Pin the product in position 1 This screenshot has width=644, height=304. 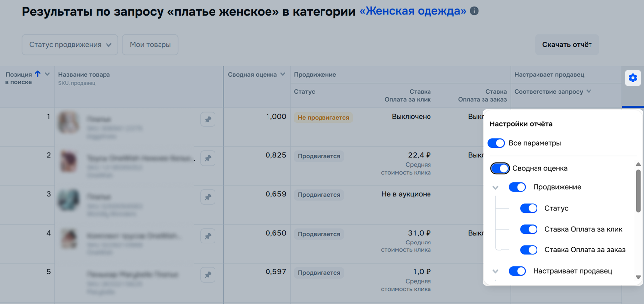(x=208, y=120)
